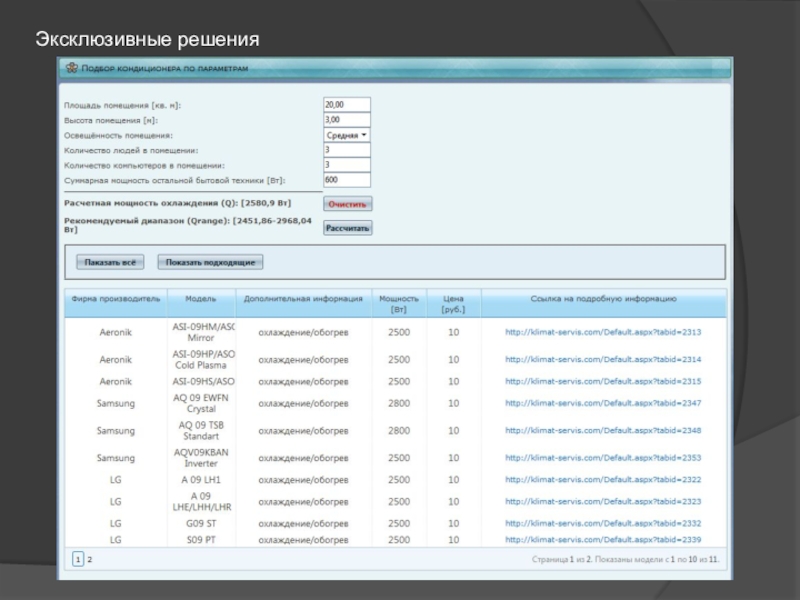Screen dimensions: 800x600
Task: Select model ASI-09HS/ASO cell
Action: (x=202, y=381)
